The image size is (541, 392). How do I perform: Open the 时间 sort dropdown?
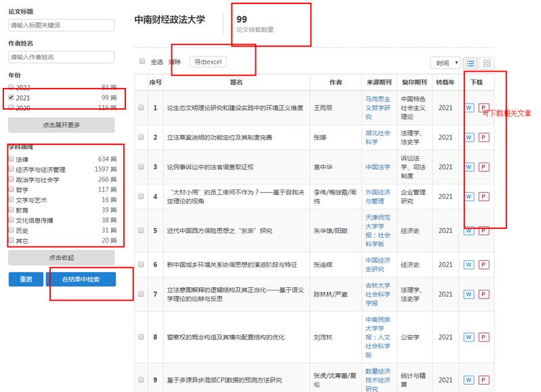445,63
